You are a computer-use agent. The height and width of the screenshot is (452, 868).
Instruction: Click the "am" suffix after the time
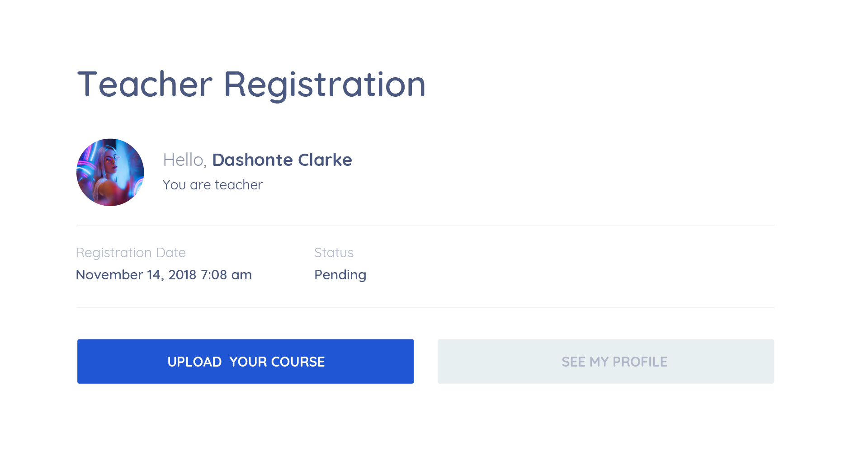241,275
